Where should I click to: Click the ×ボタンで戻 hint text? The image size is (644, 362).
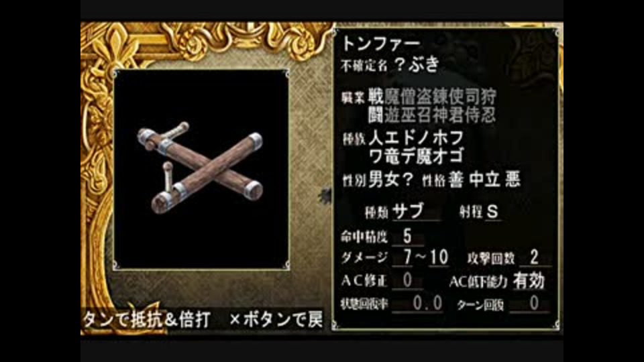tap(276, 320)
